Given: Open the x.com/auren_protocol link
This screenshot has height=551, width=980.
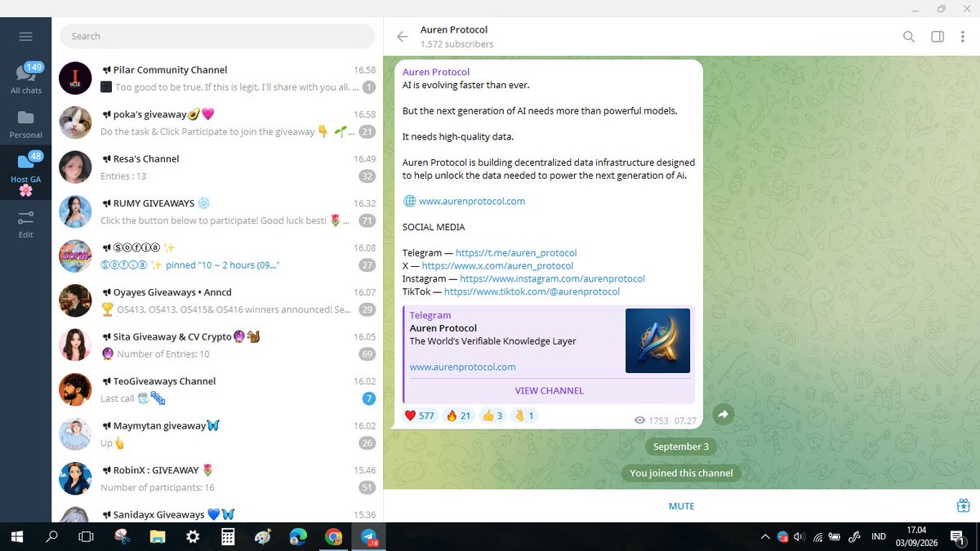Looking at the screenshot, I should [497, 265].
